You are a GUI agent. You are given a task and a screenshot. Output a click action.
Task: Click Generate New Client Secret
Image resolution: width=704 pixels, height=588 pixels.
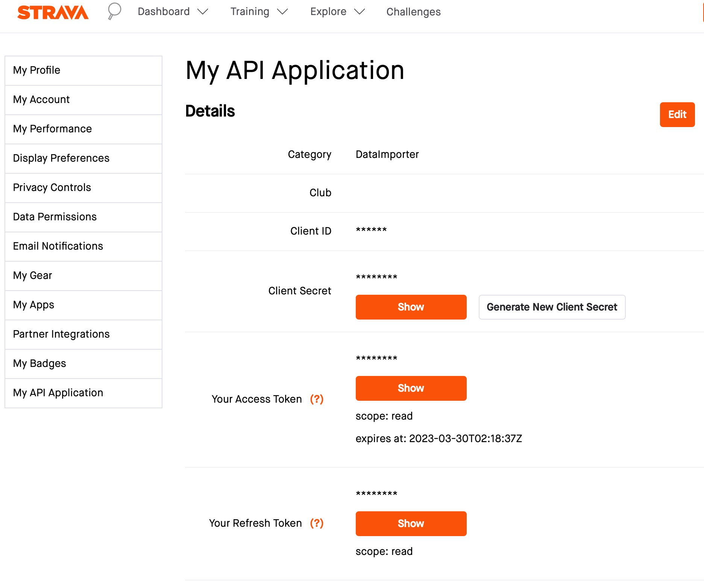click(552, 307)
